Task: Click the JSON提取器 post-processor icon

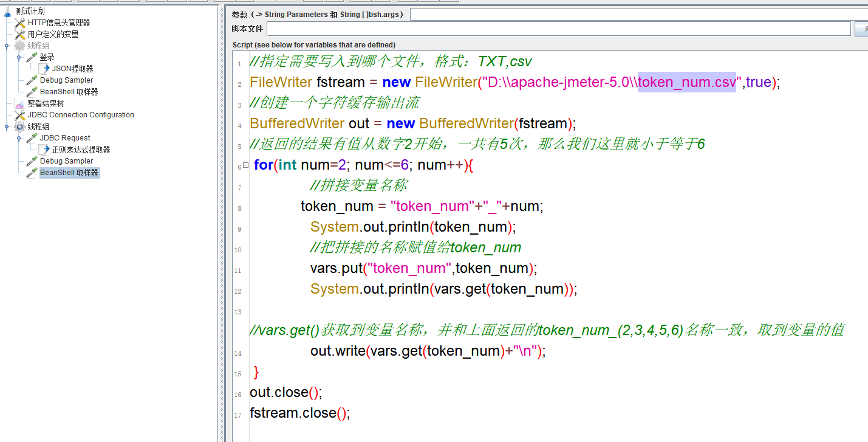Action: pos(44,69)
